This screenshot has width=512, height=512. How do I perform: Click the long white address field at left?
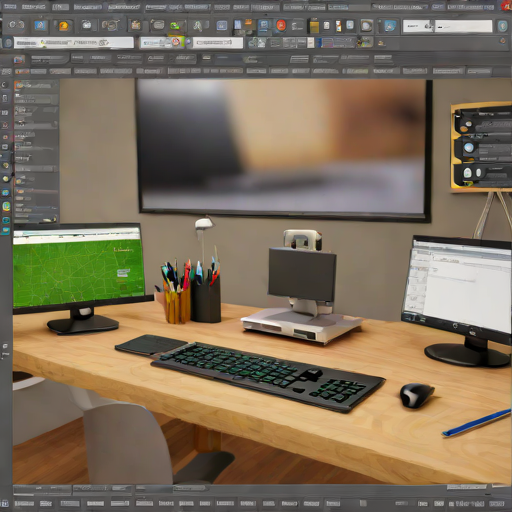point(74,43)
